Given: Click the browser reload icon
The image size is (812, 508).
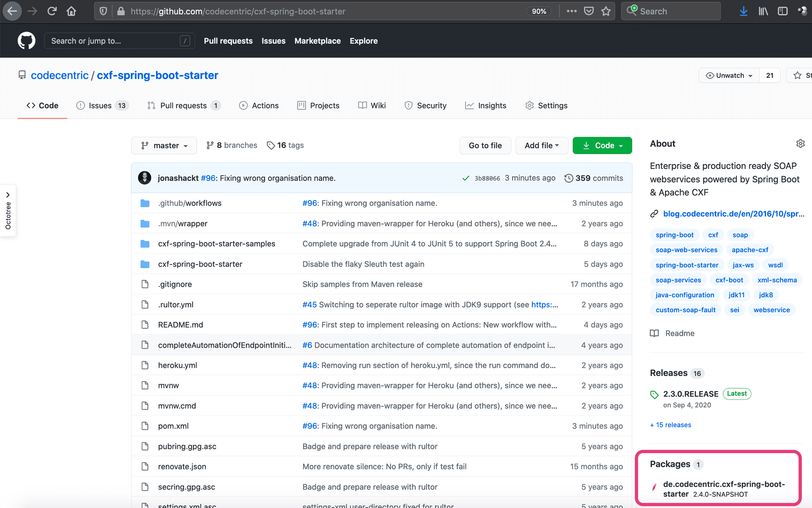Looking at the screenshot, I should [52, 11].
